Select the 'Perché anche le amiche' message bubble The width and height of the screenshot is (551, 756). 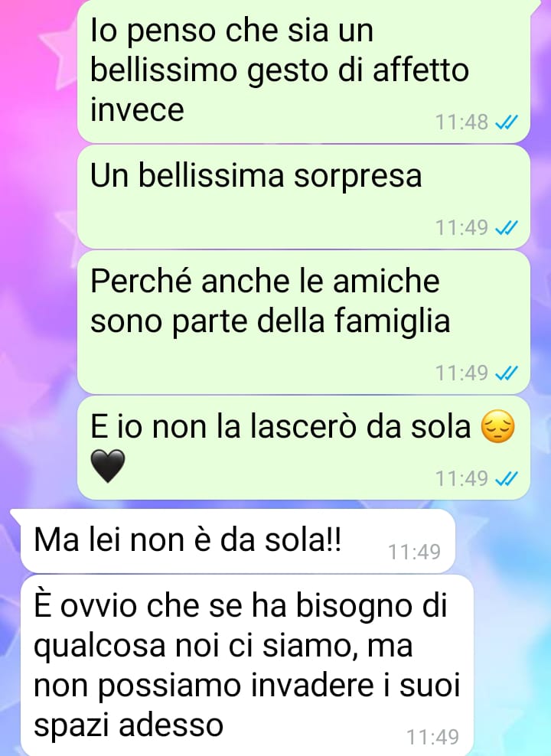click(x=304, y=323)
